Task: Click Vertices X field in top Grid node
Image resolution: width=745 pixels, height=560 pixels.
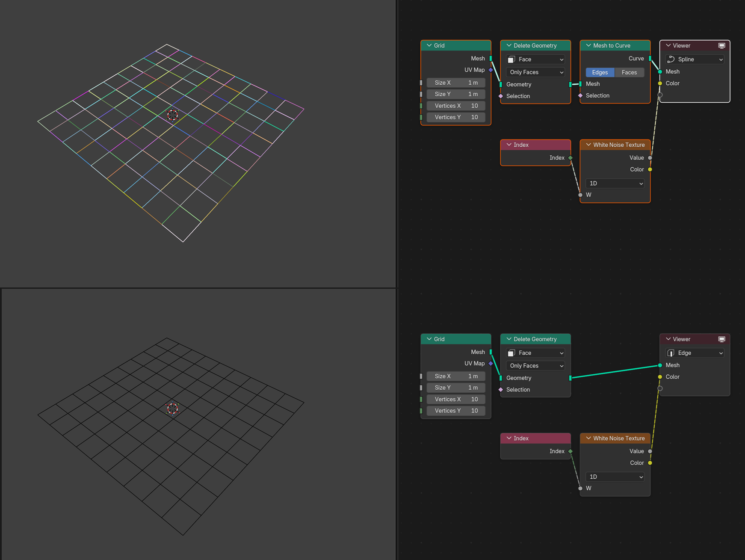Action: 456,106
